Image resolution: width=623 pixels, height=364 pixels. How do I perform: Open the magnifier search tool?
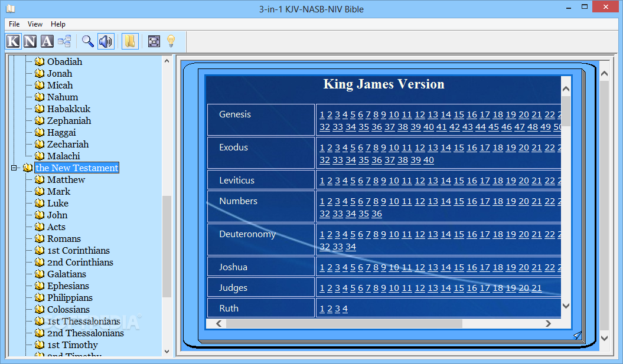88,41
